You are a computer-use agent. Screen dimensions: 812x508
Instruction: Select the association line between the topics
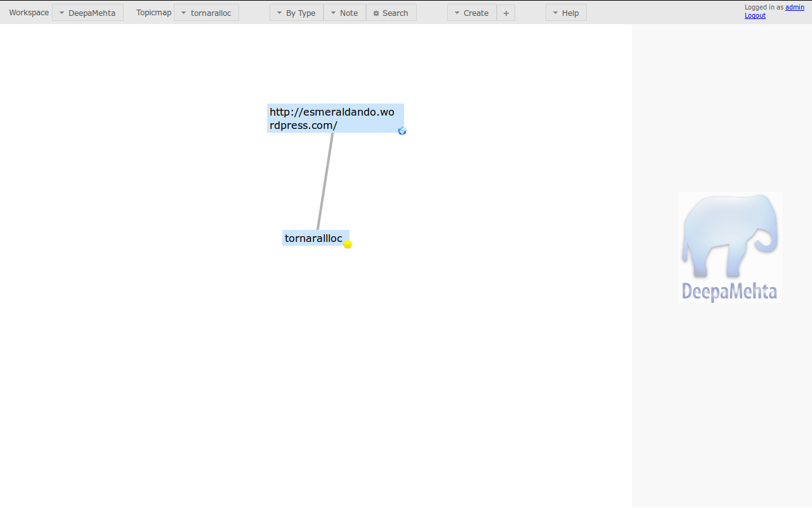point(325,181)
